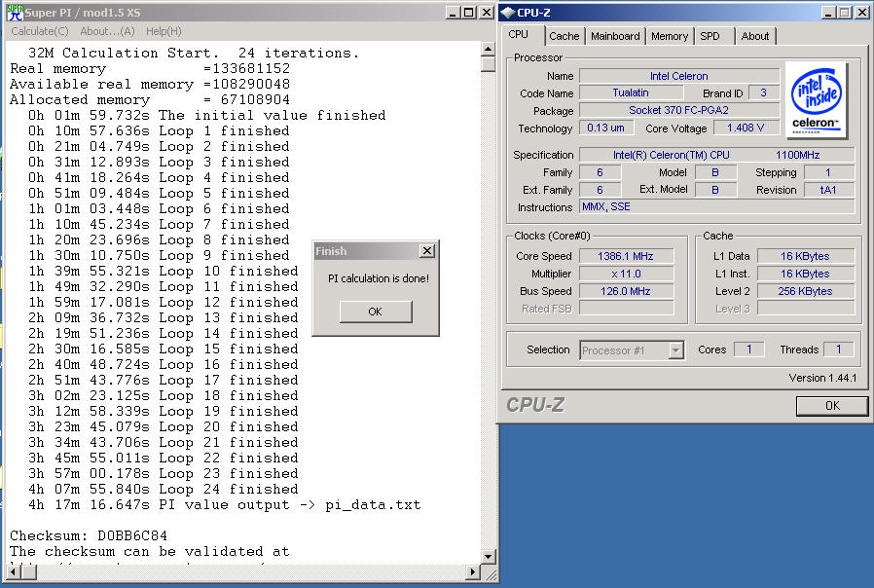Maximize the Super PI window
Screen dimensions: 874x588
pos(469,13)
